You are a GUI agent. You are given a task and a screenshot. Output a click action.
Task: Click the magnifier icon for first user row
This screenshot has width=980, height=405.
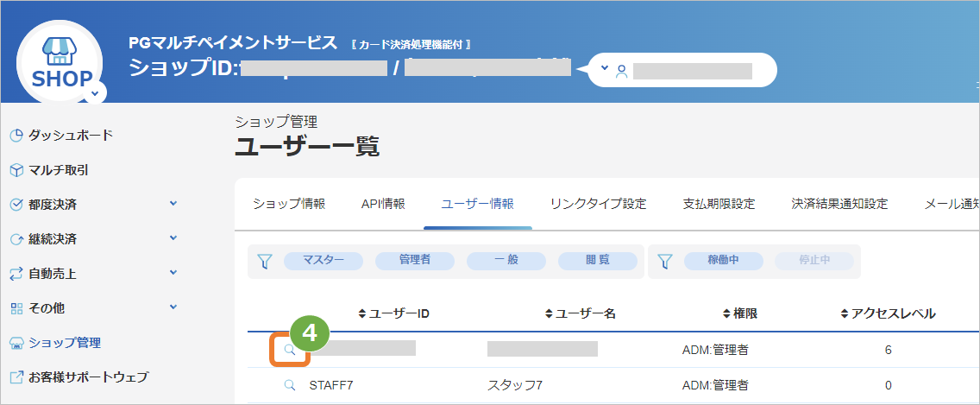[x=289, y=350]
